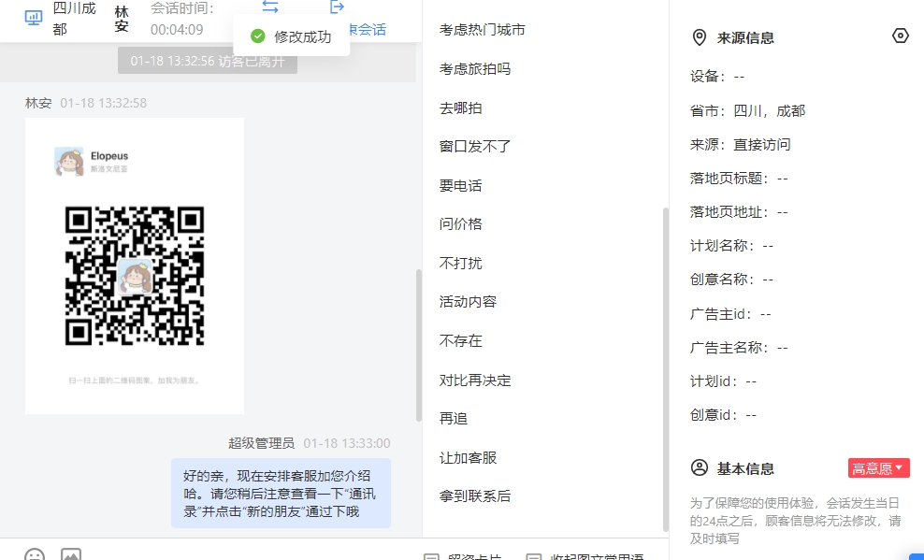Click the 基本信息 section heading

click(745, 468)
